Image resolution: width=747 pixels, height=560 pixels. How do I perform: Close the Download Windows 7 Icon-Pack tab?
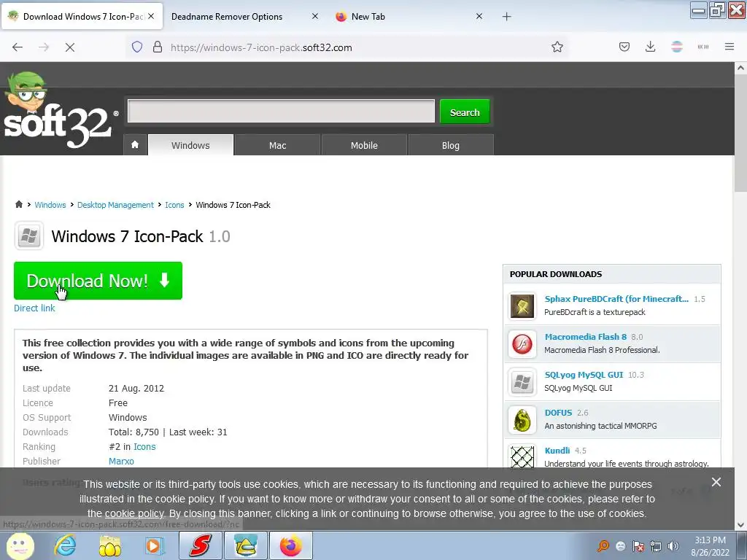coord(151,16)
